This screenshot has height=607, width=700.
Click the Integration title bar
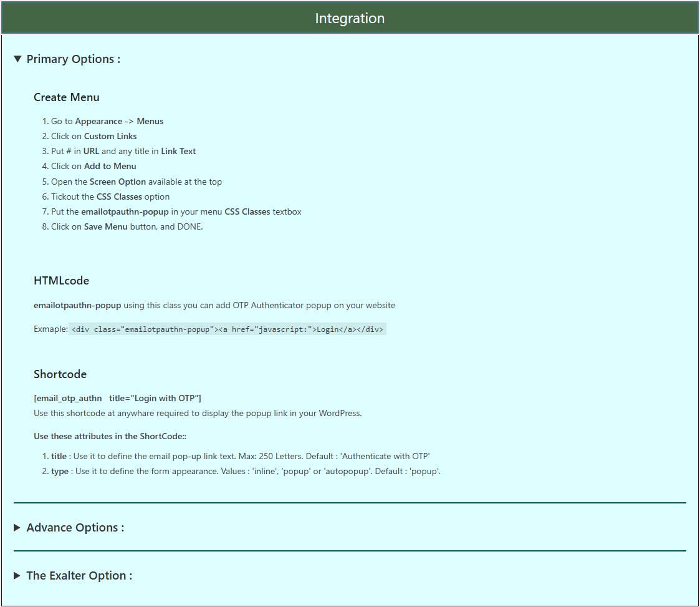tap(350, 17)
